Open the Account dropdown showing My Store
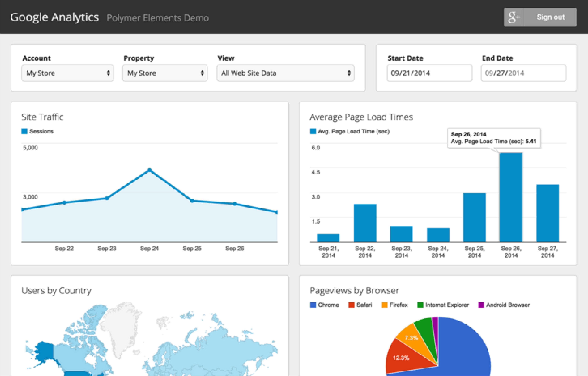The image size is (588, 376). 68,73
